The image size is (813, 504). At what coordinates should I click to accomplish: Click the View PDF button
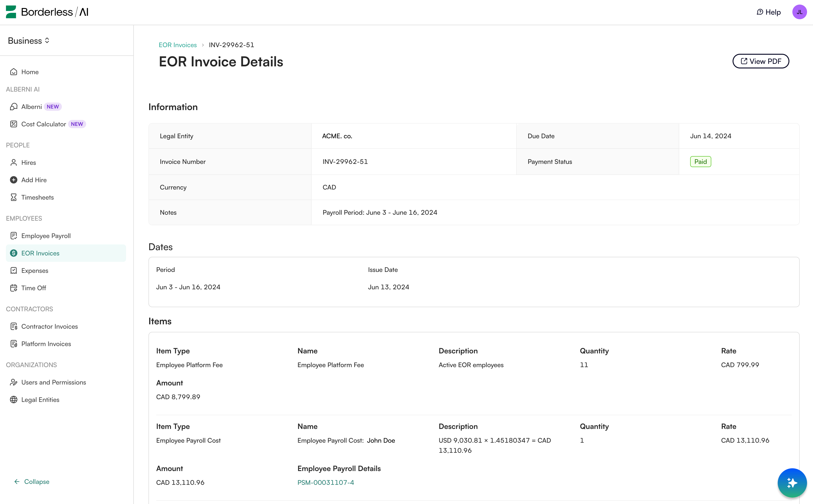[761, 61]
